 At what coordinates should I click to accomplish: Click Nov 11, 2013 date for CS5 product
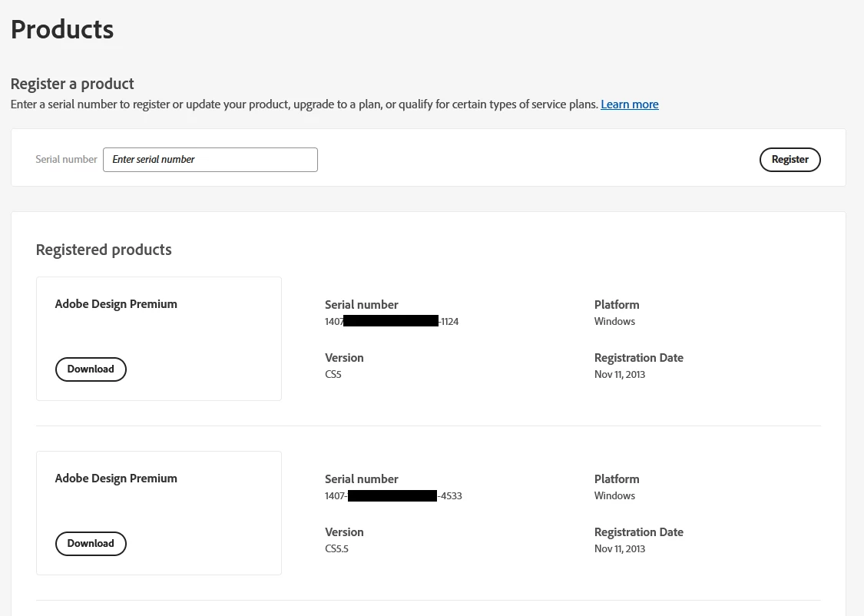620,374
